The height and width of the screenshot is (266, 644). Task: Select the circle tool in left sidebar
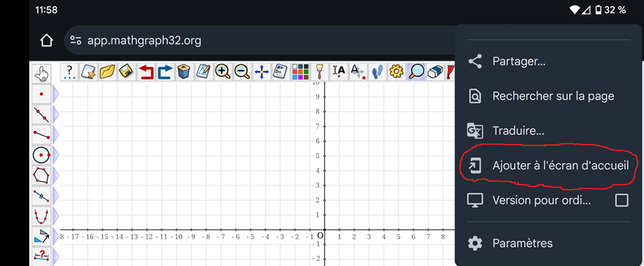pyautogui.click(x=42, y=155)
